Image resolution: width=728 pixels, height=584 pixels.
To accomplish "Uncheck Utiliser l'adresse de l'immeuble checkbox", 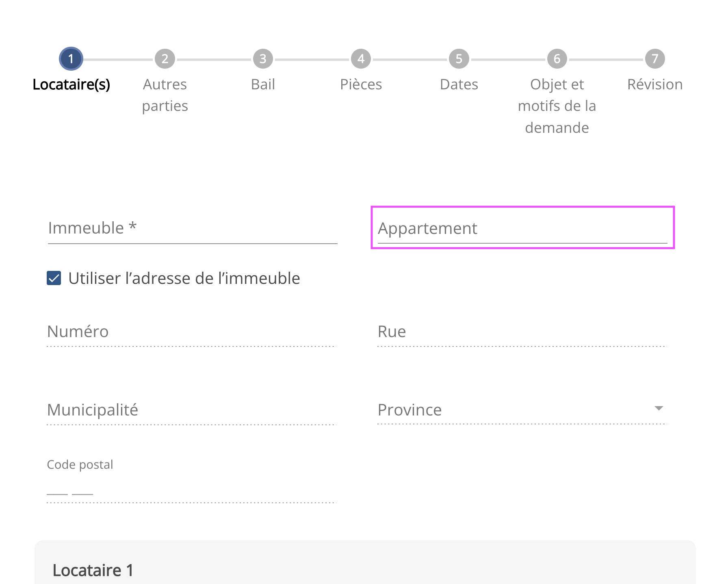I will coord(54,278).
